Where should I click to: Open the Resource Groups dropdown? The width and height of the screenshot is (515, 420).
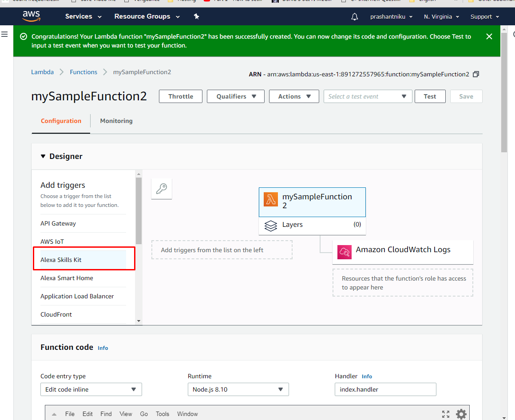pos(147,16)
